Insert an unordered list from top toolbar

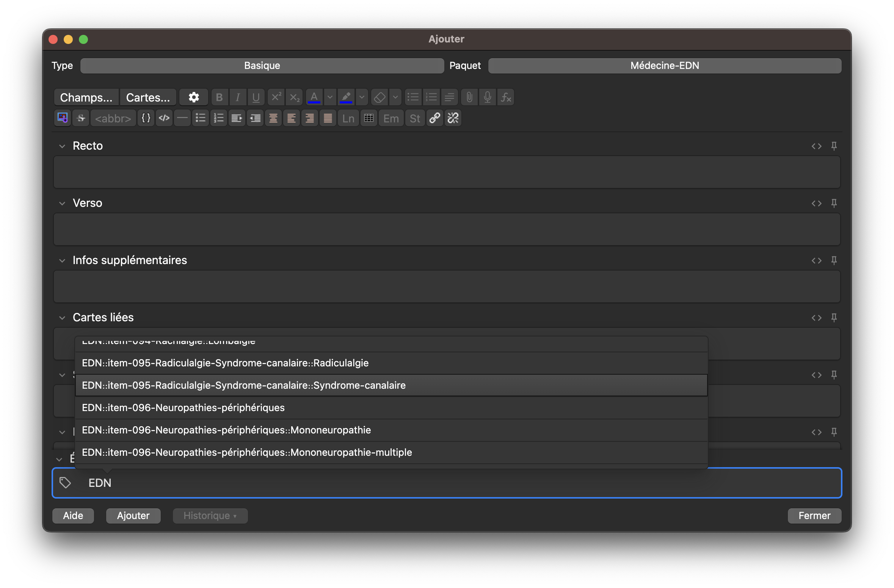pyautogui.click(x=413, y=97)
